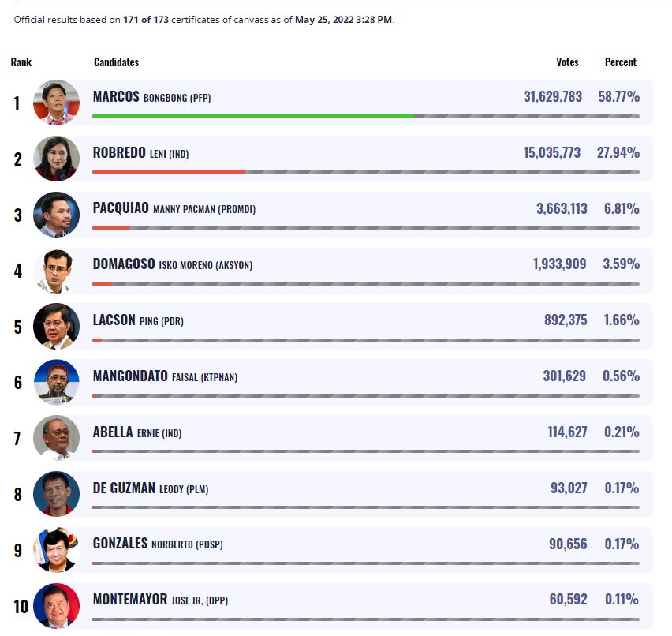Click Leody De Guzman's portrait

point(56,494)
